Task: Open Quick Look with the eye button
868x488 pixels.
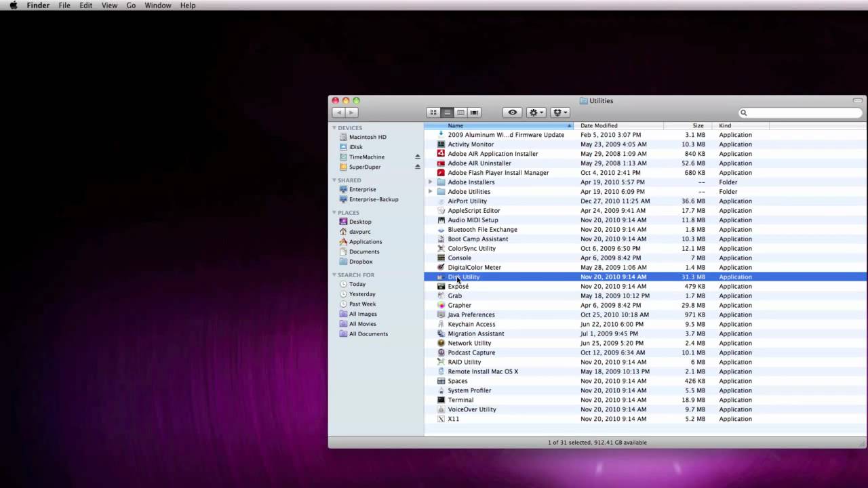Action: (512, 113)
